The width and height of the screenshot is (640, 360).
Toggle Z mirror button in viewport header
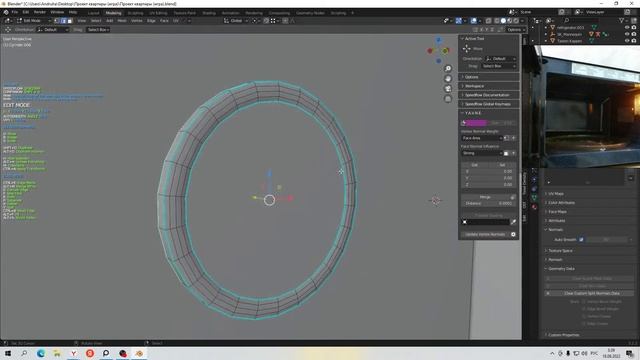pyautogui.click(x=493, y=30)
